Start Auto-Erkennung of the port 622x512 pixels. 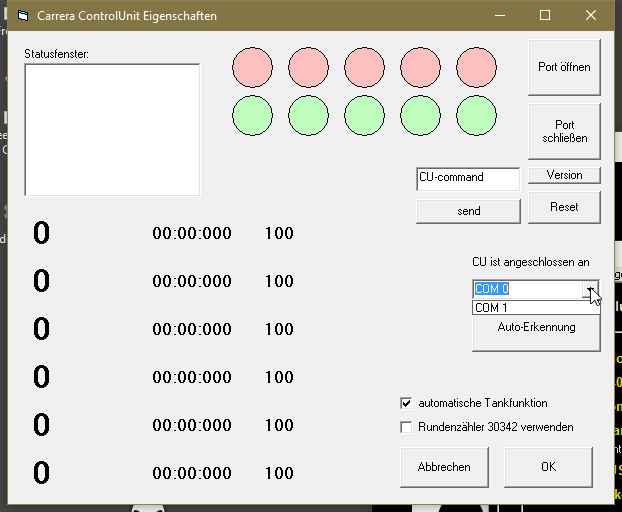[536, 332]
